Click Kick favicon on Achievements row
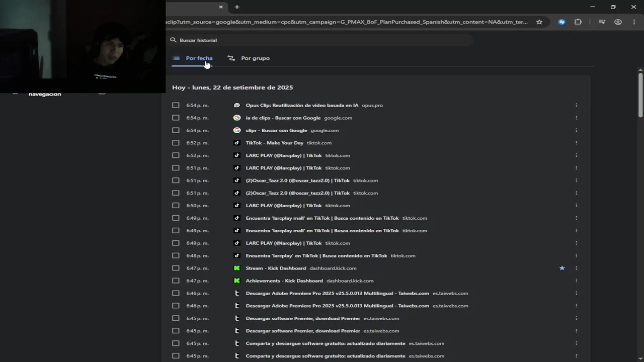This screenshot has height=362, width=644. [237, 281]
